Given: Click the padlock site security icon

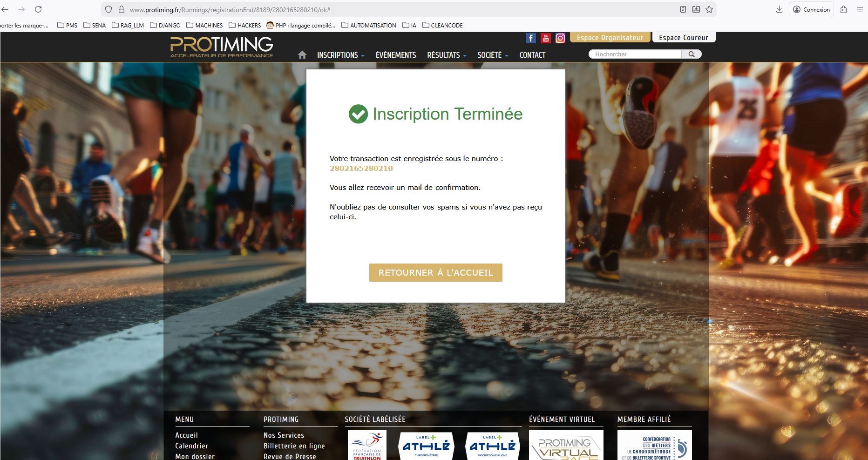Looking at the screenshot, I should click(x=122, y=9).
